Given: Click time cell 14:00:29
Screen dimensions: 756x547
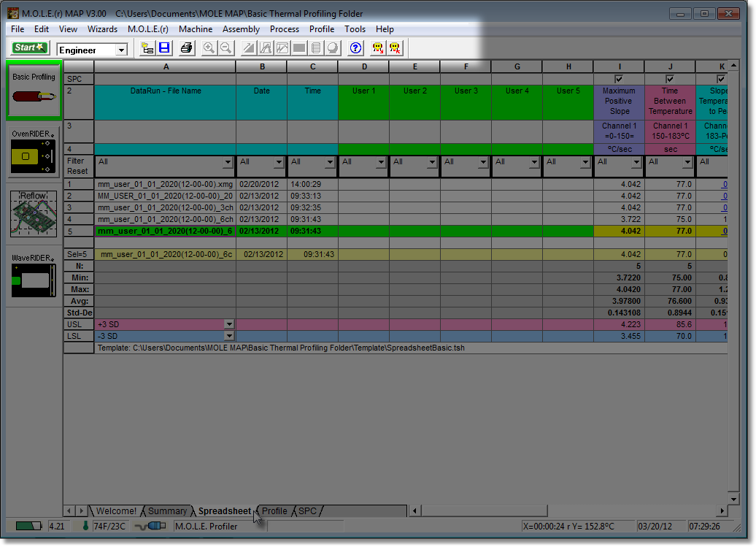Looking at the screenshot, I should tap(312, 184).
